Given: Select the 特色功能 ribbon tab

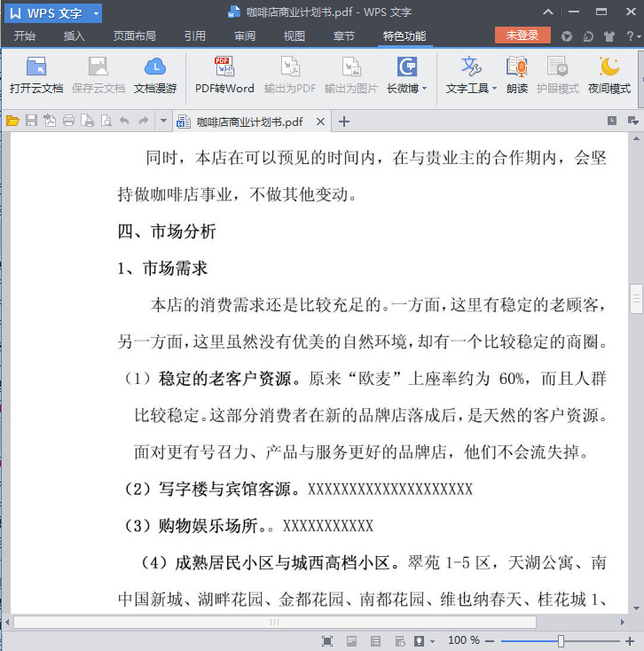Looking at the screenshot, I should coord(404,36).
